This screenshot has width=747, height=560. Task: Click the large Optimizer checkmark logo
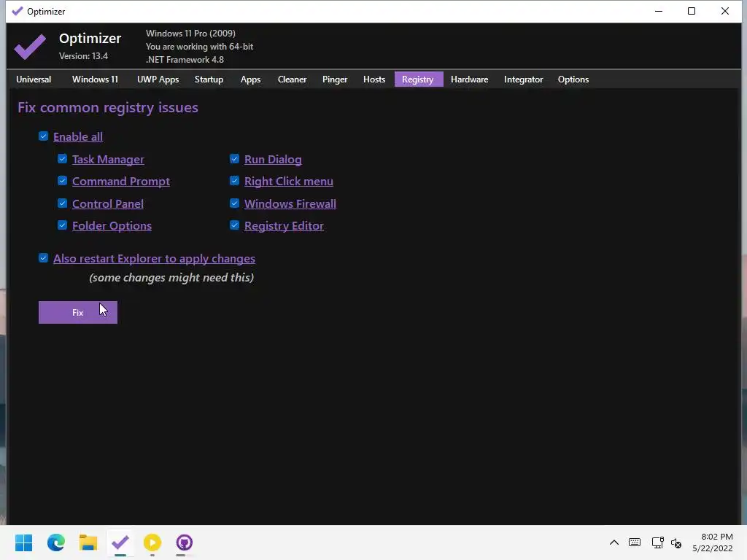pyautogui.click(x=30, y=47)
